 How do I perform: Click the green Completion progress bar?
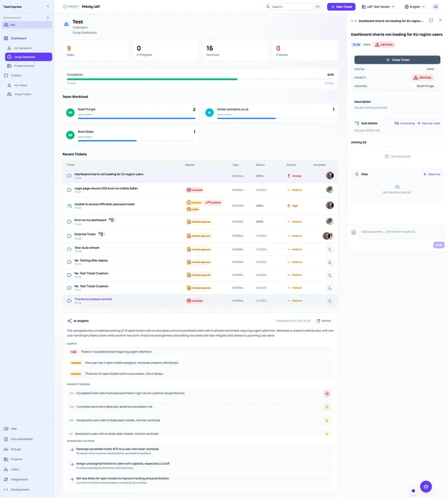pos(152,79)
